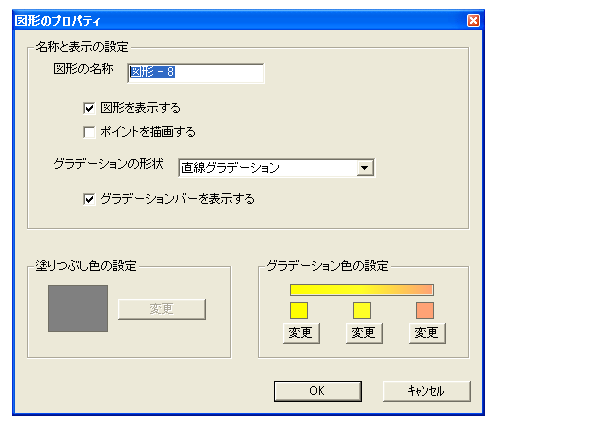Dismiss dialog with キャンセル button

click(426, 391)
